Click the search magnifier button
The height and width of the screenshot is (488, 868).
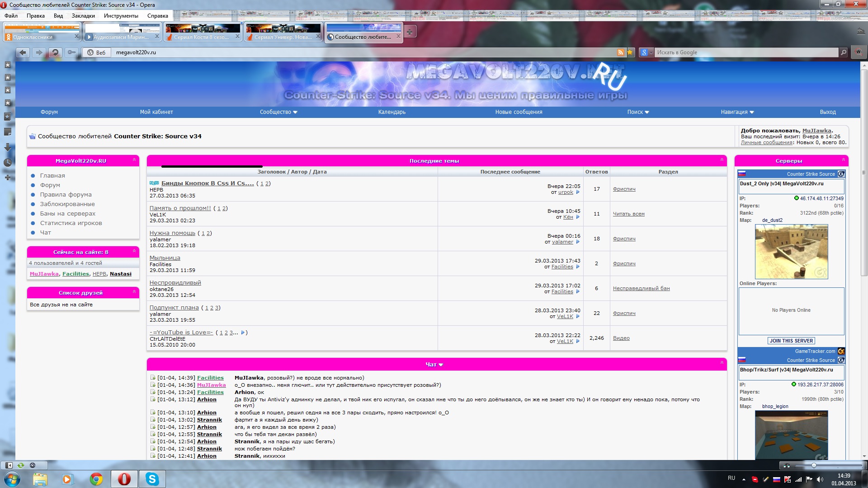[x=843, y=52]
